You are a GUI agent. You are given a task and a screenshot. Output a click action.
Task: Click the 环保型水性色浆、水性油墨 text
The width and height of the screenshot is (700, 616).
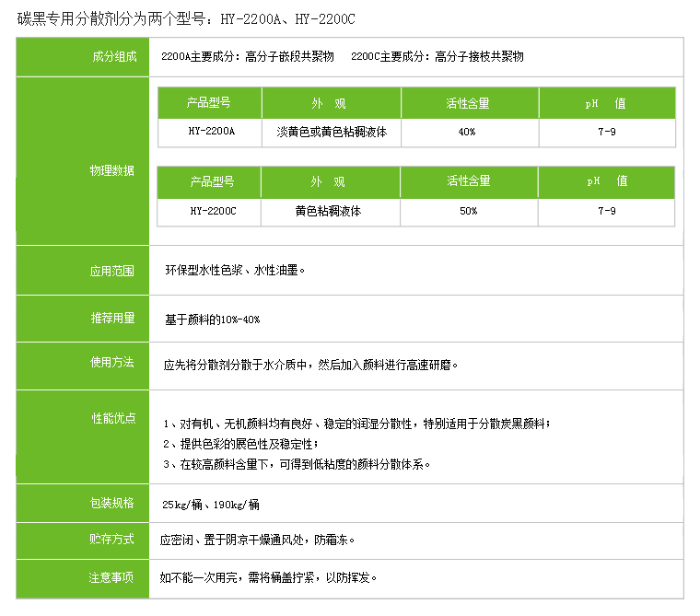(234, 271)
